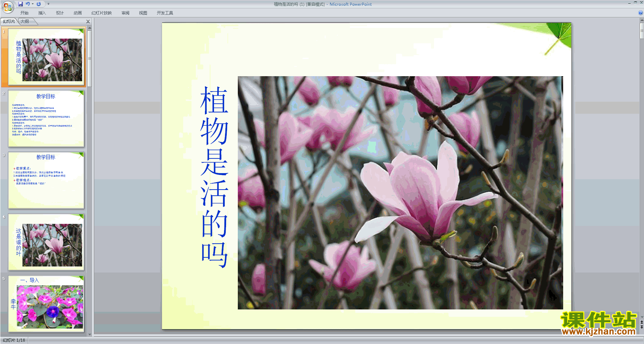644x344 pixels.
Task: Click the main editor vertical scrollbar thumb
Action: coord(642,31)
